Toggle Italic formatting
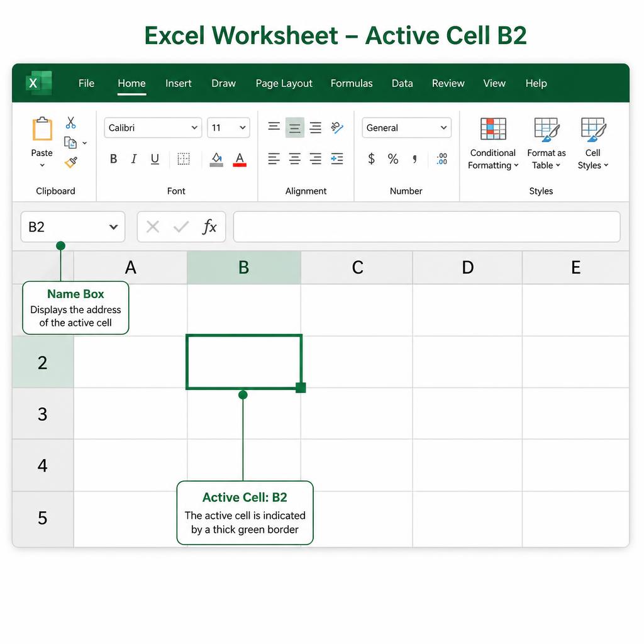The image size is (644, 644). point(134,158)
